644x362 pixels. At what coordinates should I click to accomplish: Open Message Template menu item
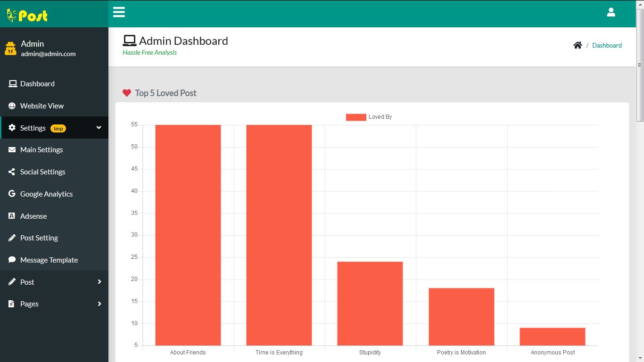(54, 260)
